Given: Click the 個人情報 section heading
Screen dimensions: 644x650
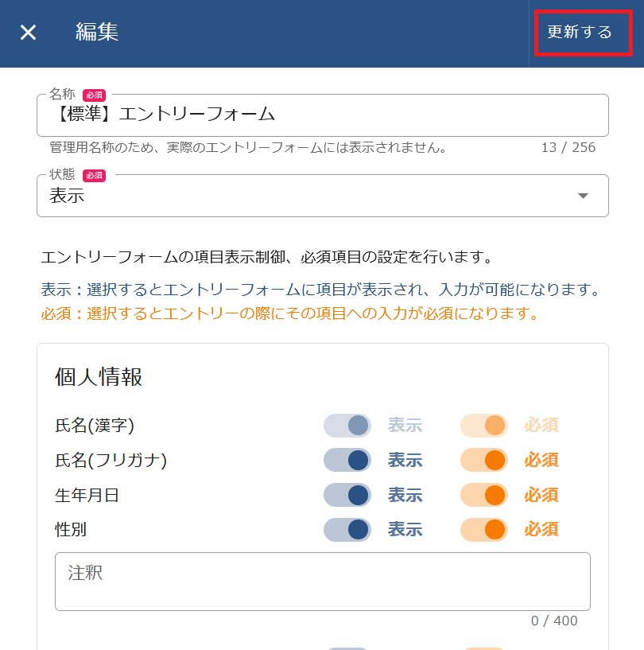Looking at the screenshot, I should click(99, 377).
